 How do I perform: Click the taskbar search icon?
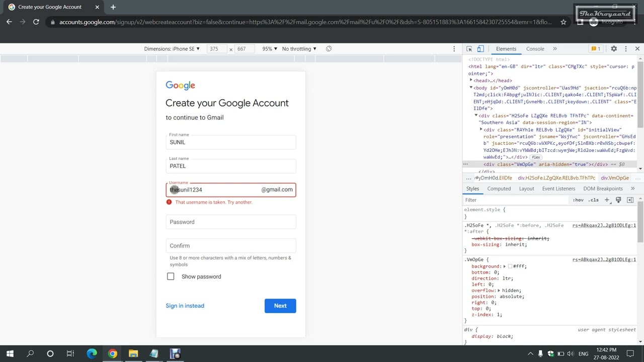(x=30, y=354)
